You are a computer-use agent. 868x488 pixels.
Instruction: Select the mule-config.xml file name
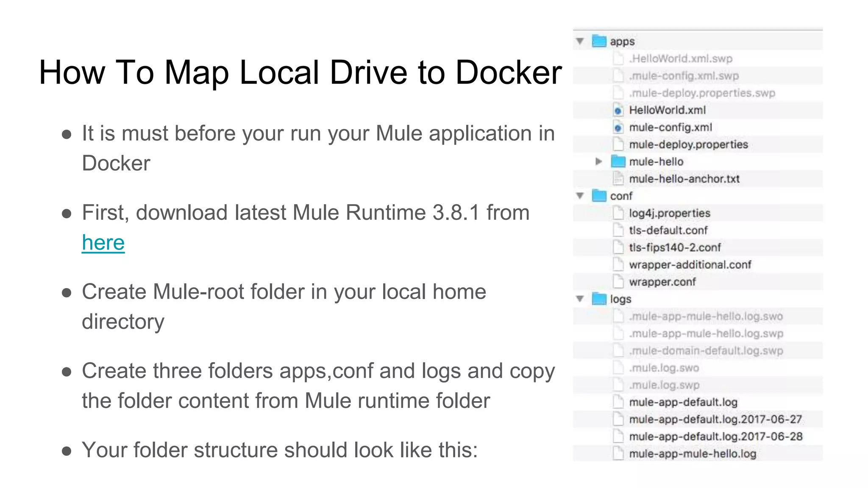[x=670, y=127]
